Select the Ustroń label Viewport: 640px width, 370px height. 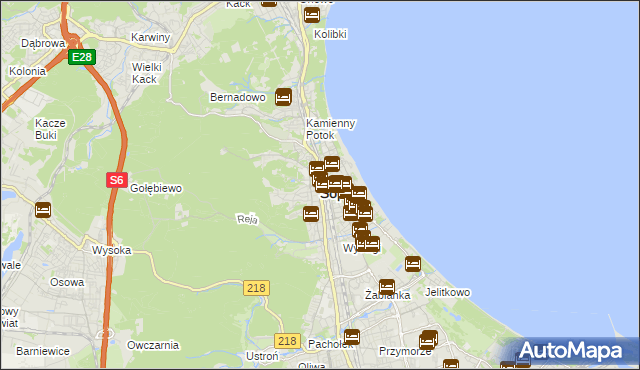pos(262,356)
